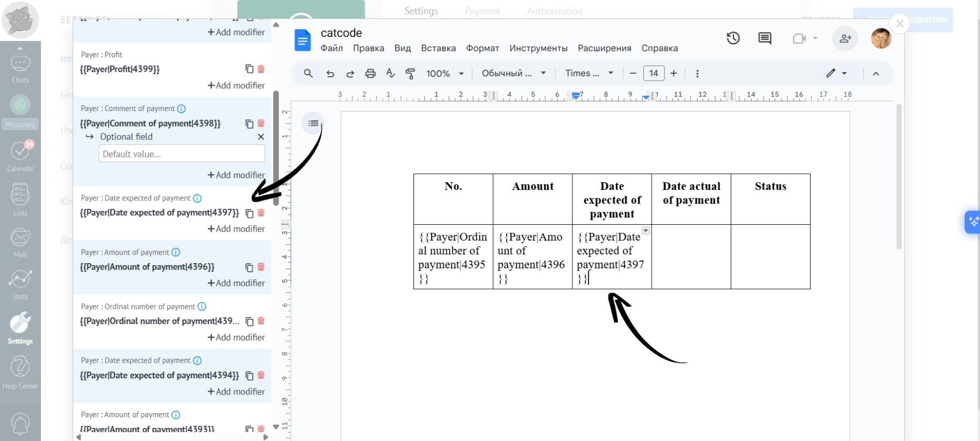Click the print icon in toolbar
Viewport: 980px width, 441px height.
tap(370, 74)
